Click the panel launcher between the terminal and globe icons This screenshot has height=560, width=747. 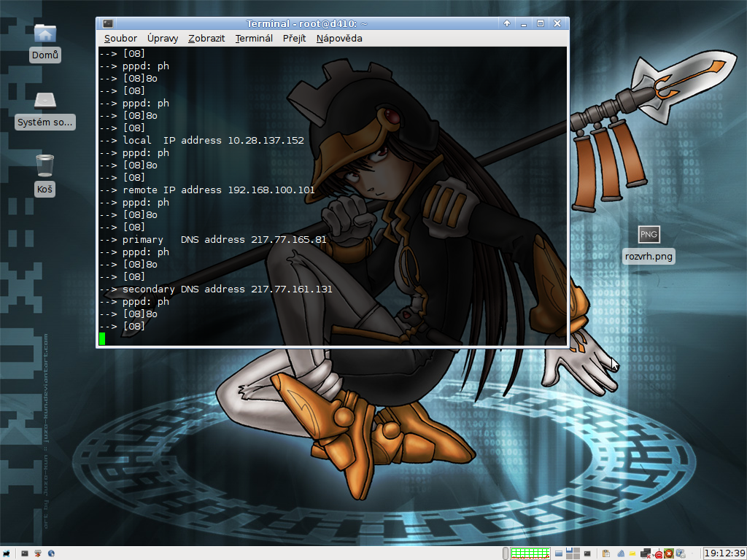coord(38,553)
